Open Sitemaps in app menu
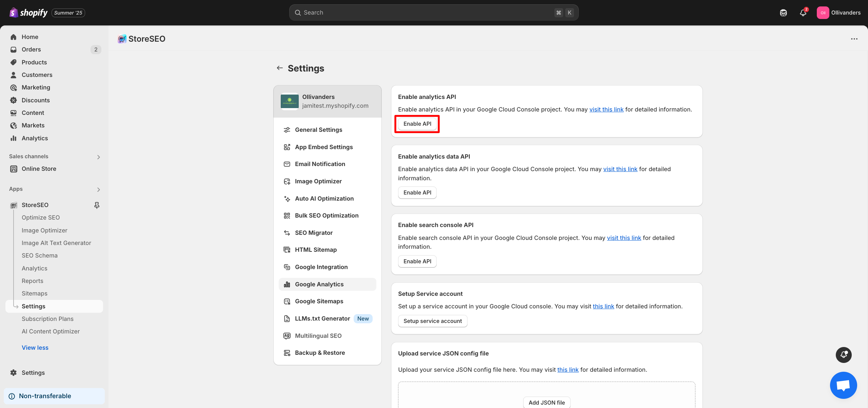 [35, 293]
